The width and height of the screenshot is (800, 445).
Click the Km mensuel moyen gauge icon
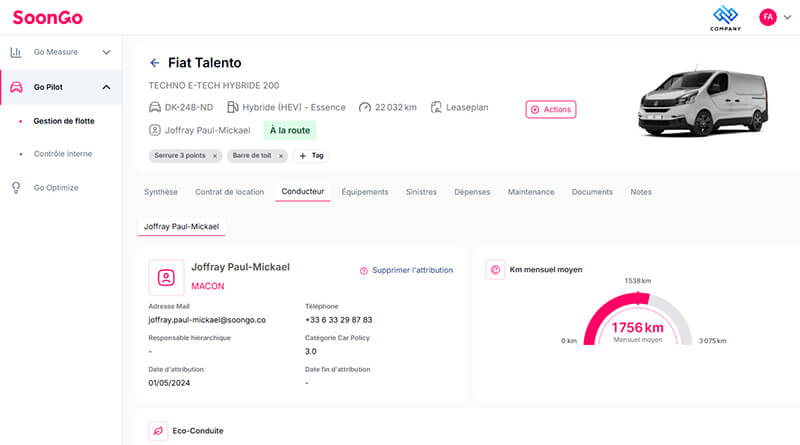[495, 269]
